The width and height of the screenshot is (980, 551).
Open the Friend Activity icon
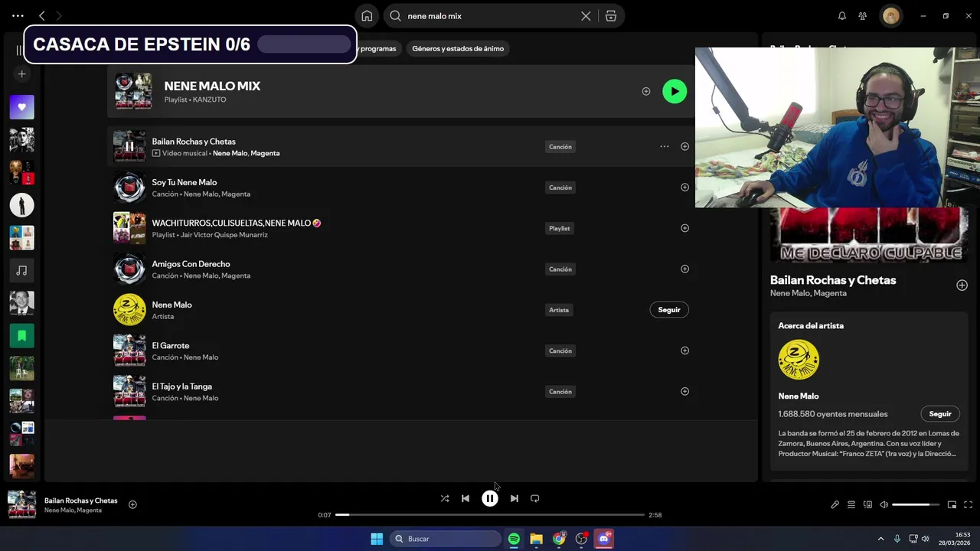tap(863, 16)
